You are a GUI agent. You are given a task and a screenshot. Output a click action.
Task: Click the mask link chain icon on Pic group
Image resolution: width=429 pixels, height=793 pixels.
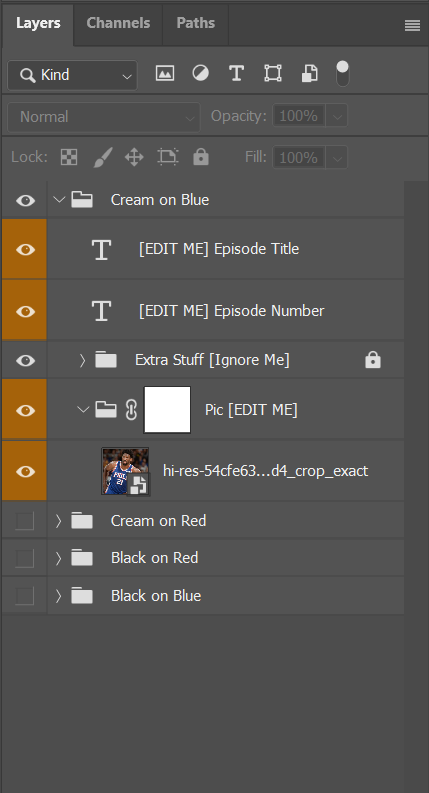pos(131,410)
